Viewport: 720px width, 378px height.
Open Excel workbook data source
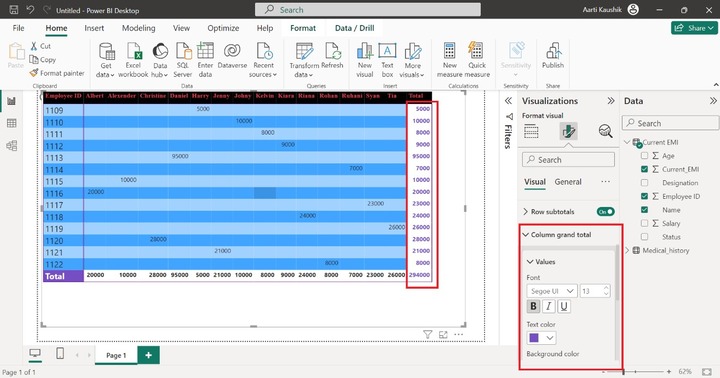tap(133, 60)
